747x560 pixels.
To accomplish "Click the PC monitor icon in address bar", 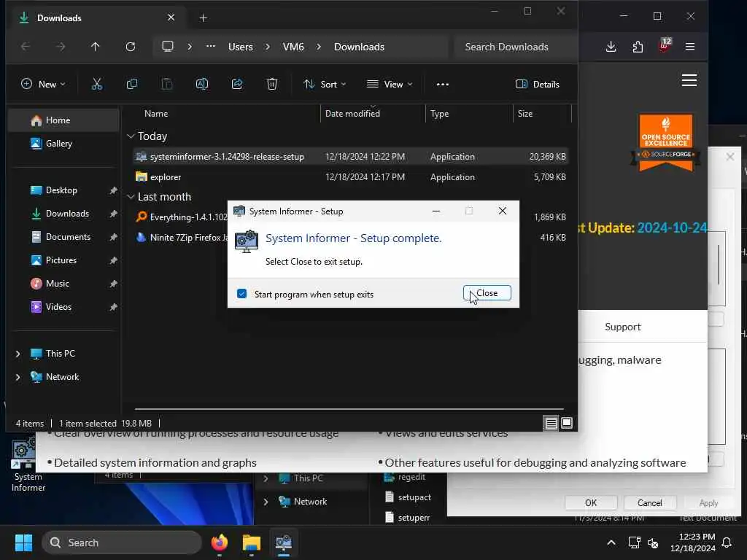I will (168, 47).
